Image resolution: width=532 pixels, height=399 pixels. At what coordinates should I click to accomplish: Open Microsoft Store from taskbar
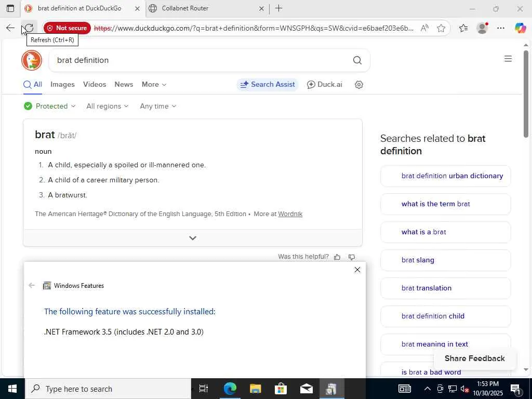pyautogui.click(x=281, y=389)
